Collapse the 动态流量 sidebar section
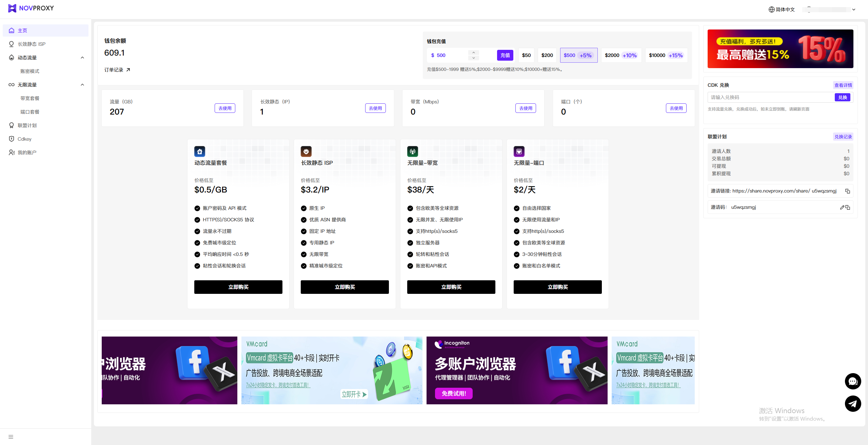Screen dimensions: 868x445 click(x=82, y=58)
